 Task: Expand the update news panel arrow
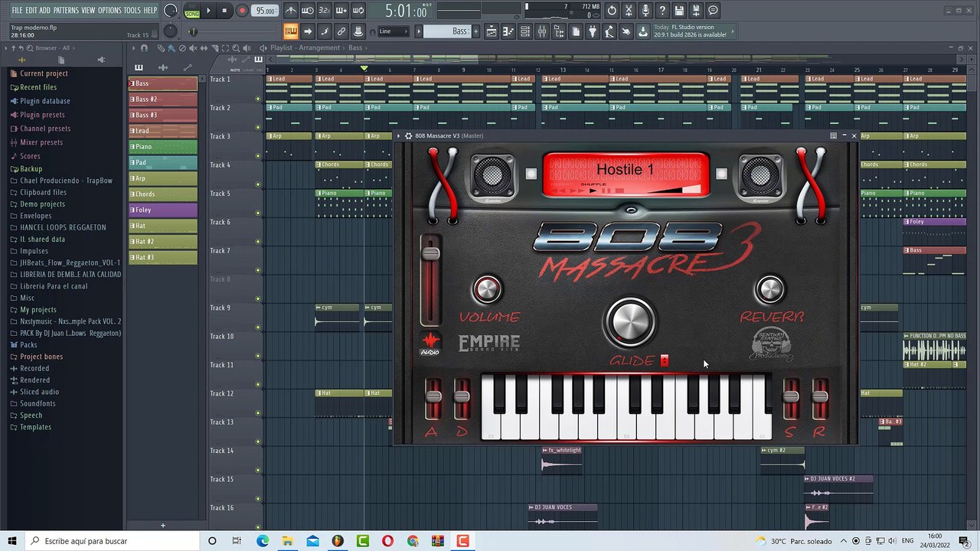coord(732,31)
